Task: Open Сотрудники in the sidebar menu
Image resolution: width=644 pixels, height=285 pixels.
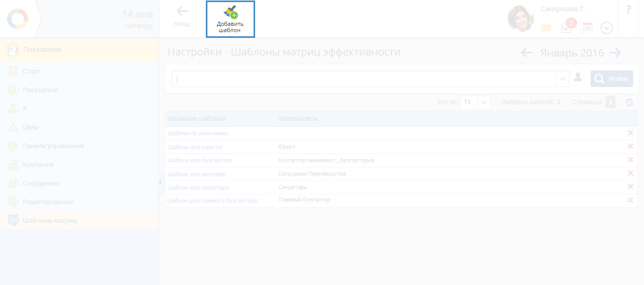Action: (x=40, y=183)
